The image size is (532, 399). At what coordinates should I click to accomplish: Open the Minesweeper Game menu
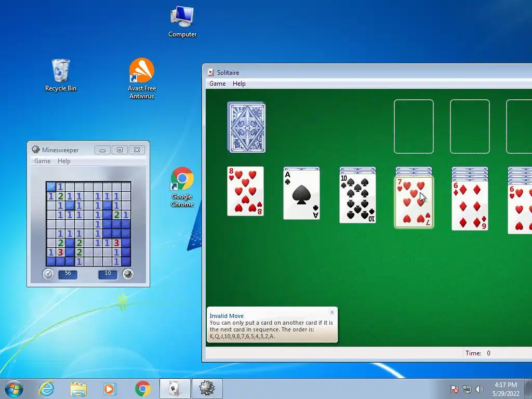tap(43, 161)
